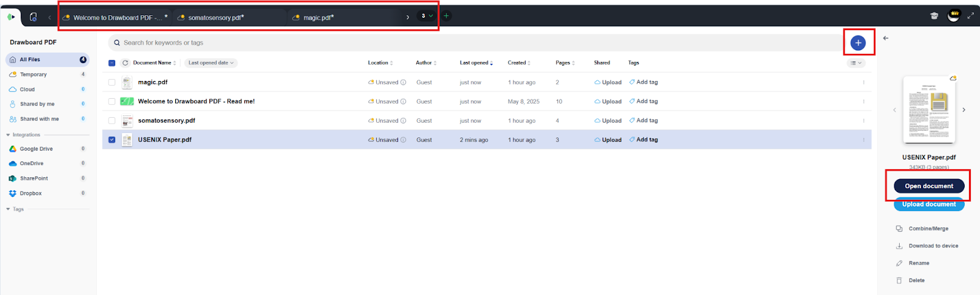The image size is (980, 295).
Task: Toggle fullscreen with the expand arrows icon
Action: pyautogui.click(x=970, y=16)
